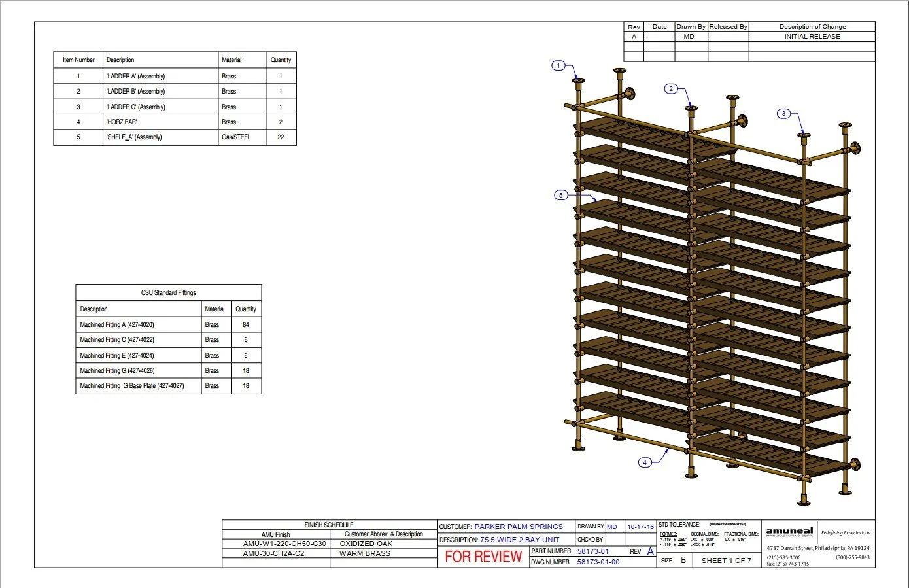The width and height of the screenshot is (909, 588).
Task: Select the Item Number column header
Action: [78, 60]
